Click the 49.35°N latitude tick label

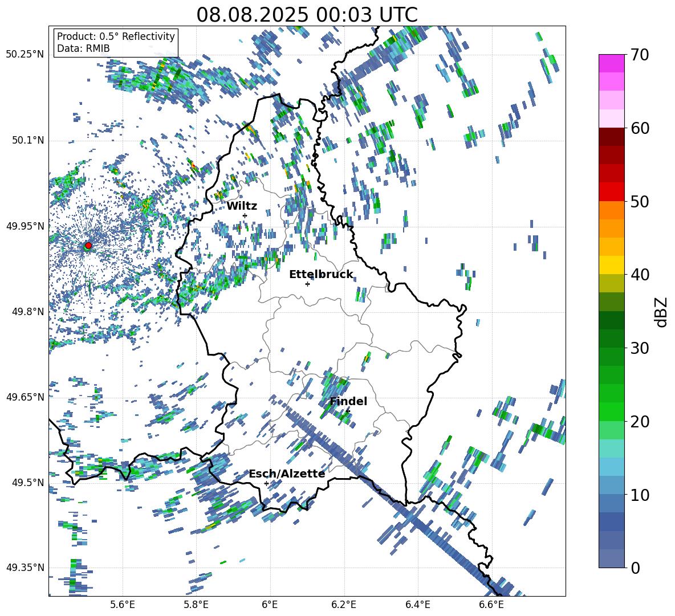25,568
